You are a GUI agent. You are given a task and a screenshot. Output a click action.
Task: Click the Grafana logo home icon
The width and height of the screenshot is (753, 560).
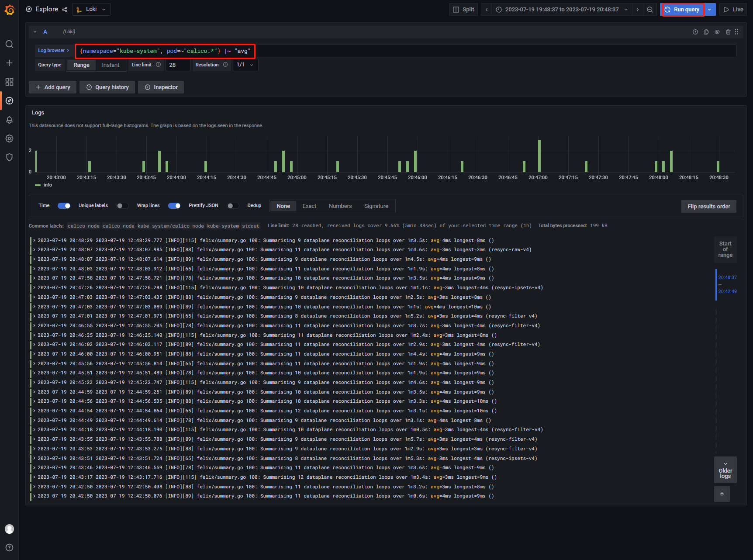click(x=9, y=10)
